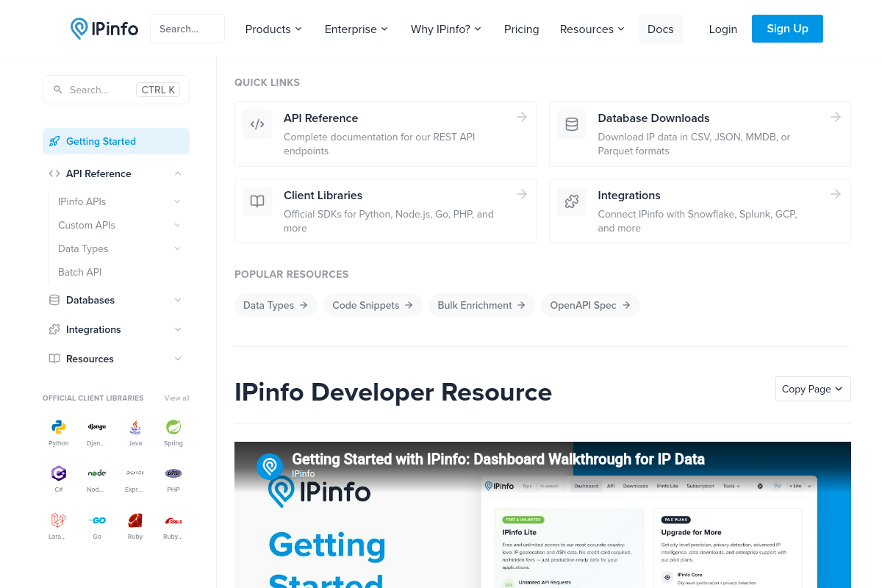Screen dimensions: 882x588
Task: Click View all client libraries
Action: [177, 398]
